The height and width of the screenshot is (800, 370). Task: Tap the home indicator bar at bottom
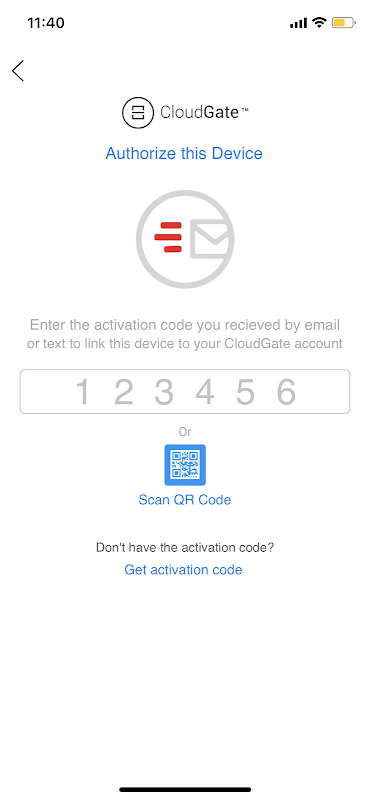[185, 789]
